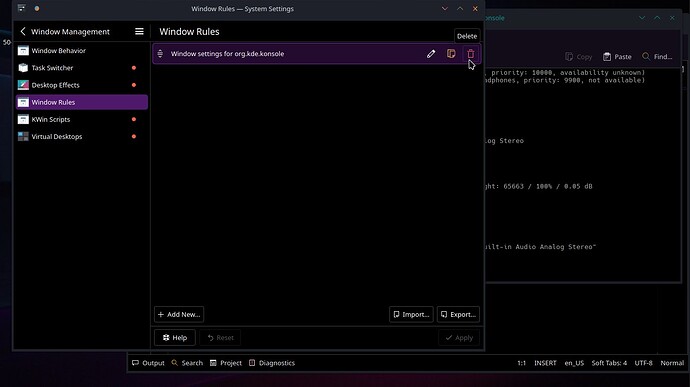
Task: Minimize the System Settings window
Action: [x=445, y=8]
